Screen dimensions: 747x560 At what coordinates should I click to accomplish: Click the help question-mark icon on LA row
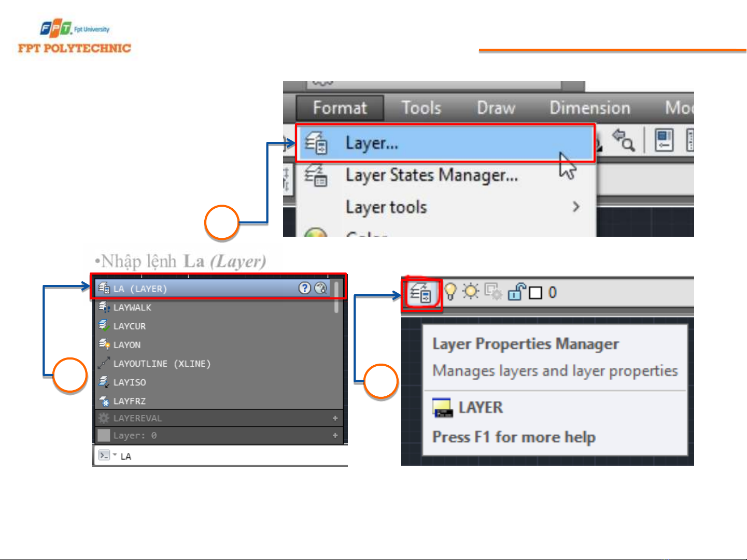[x=305, y=288]
